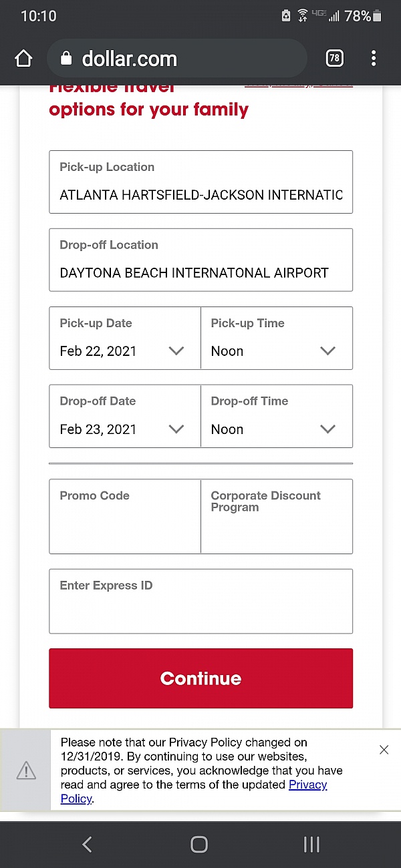Tap the warning triangle icon in notice
Image resolution: width=401 pixels, height=868 pixels.
point(26,771)
